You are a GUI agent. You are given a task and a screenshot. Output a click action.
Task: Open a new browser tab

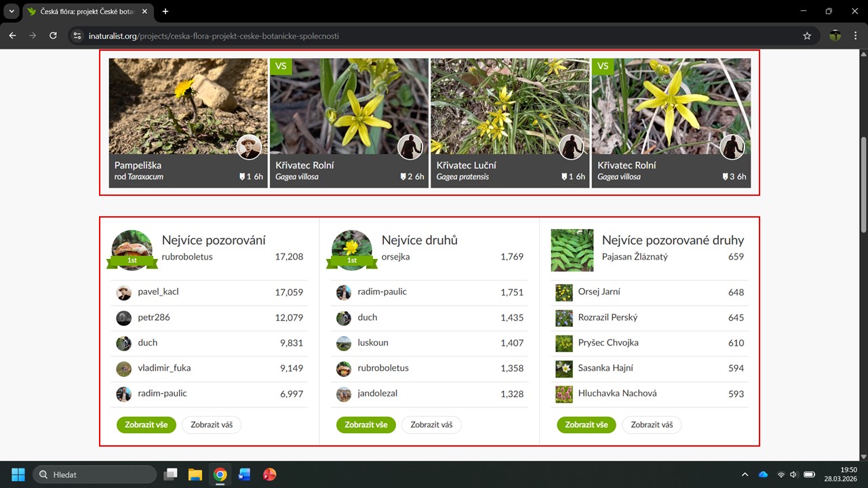tap(165, 12)
